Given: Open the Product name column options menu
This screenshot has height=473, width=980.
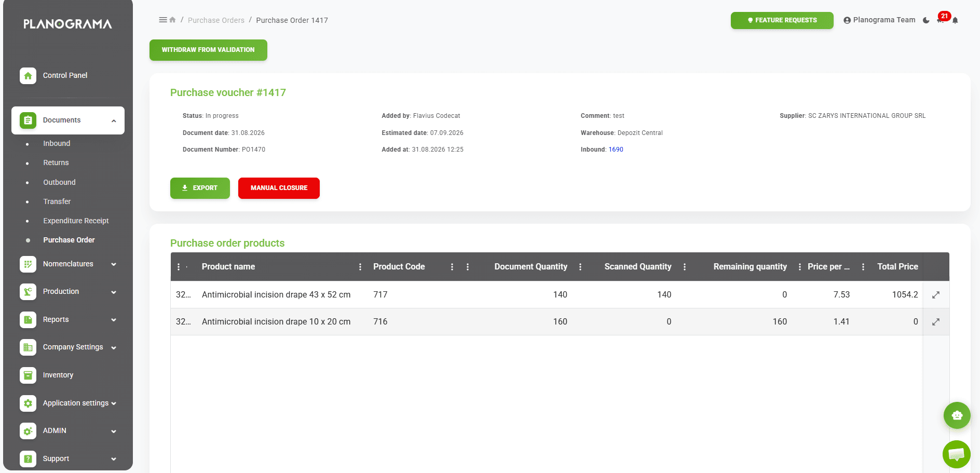Looking at the screenshot, I should tap(360, 267).
